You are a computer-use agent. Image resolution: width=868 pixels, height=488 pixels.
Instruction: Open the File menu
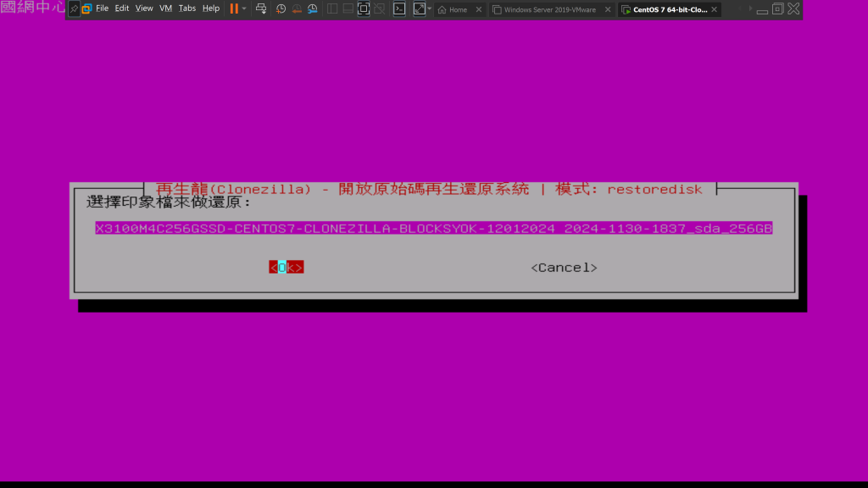(102, 8)
